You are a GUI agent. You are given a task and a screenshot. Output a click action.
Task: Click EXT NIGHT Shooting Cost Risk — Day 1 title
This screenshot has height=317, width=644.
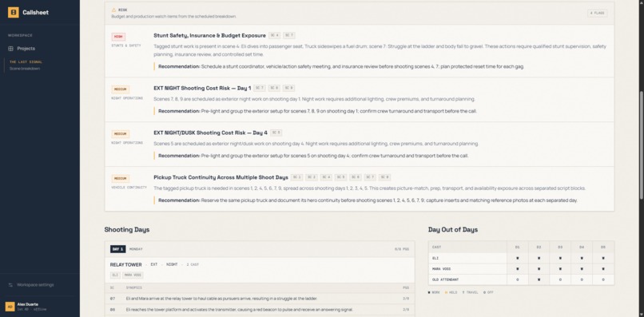(202, 89)
